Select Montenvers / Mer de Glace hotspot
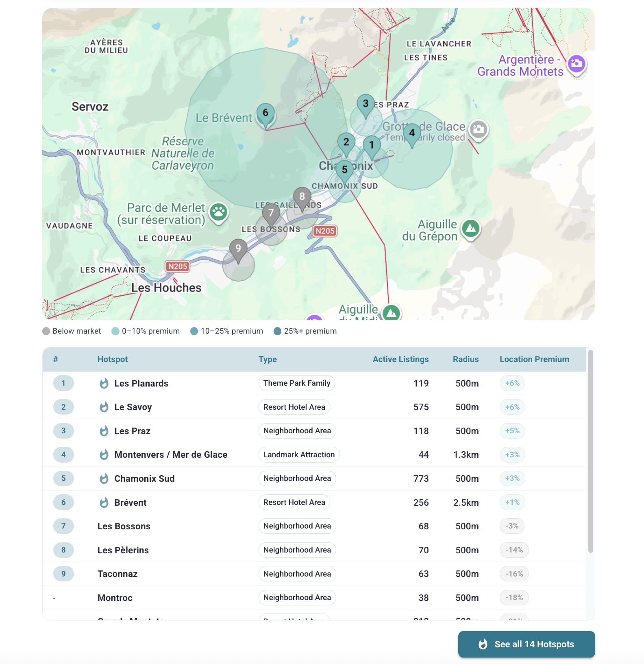644x664 pixels. tap(171, 454)
